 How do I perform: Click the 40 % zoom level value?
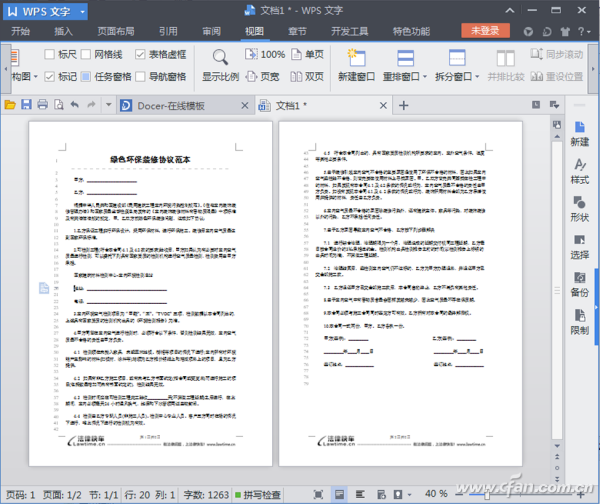(436, 494)
